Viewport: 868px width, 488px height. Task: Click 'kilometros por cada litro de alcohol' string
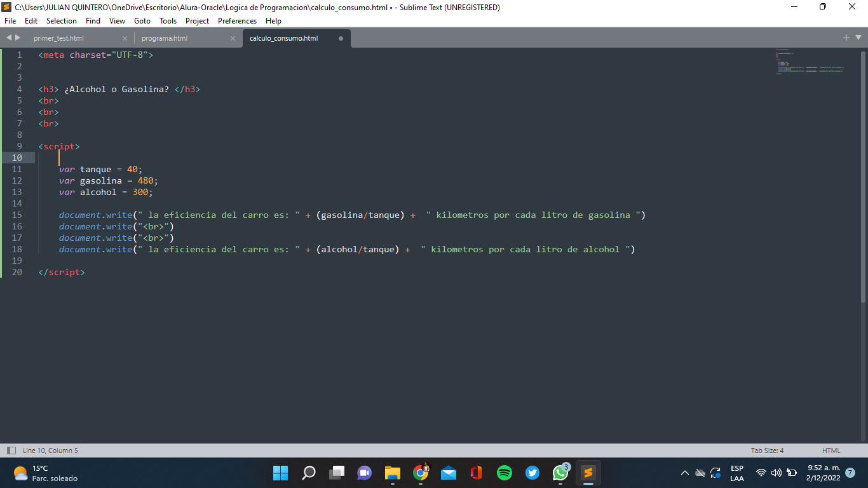coord(525,249)
